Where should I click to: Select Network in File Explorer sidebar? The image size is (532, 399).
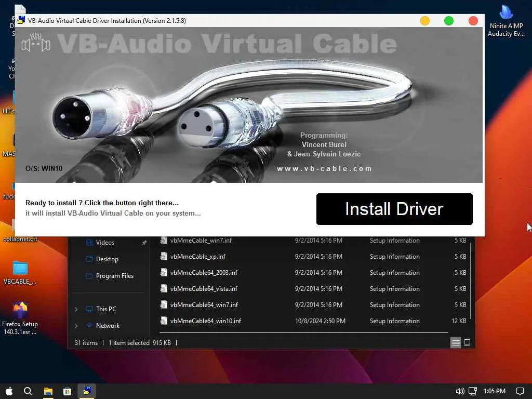[x=108, y=326]
